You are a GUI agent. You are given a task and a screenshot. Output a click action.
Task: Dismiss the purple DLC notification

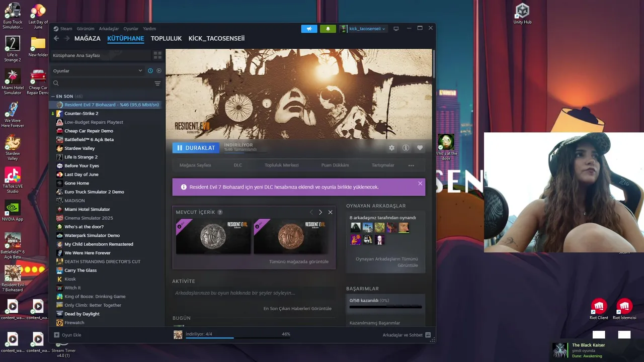pyautogui.click(x=420, y=184)
